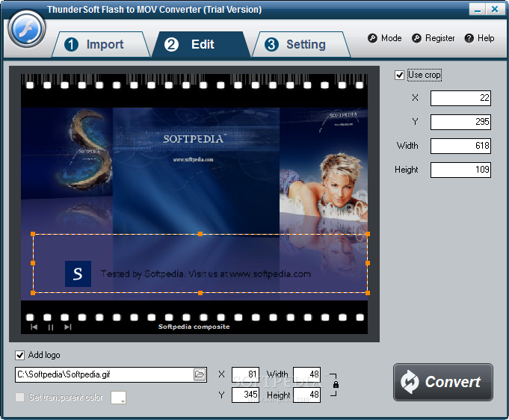Open the Mode menu
Image resolution: width=509 pixels, height=420 pixels.
[385, 38]
